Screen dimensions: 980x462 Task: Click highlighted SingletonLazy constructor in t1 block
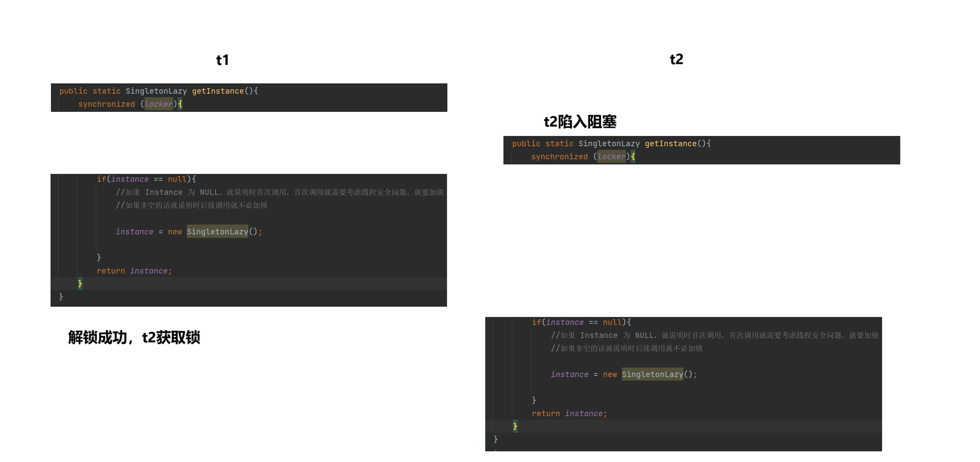point(217,232)
